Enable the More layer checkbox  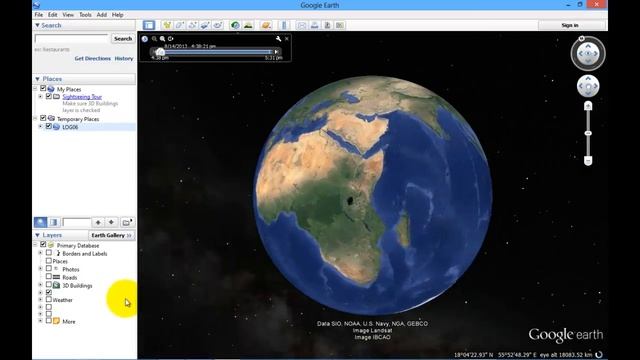[49, 321]
